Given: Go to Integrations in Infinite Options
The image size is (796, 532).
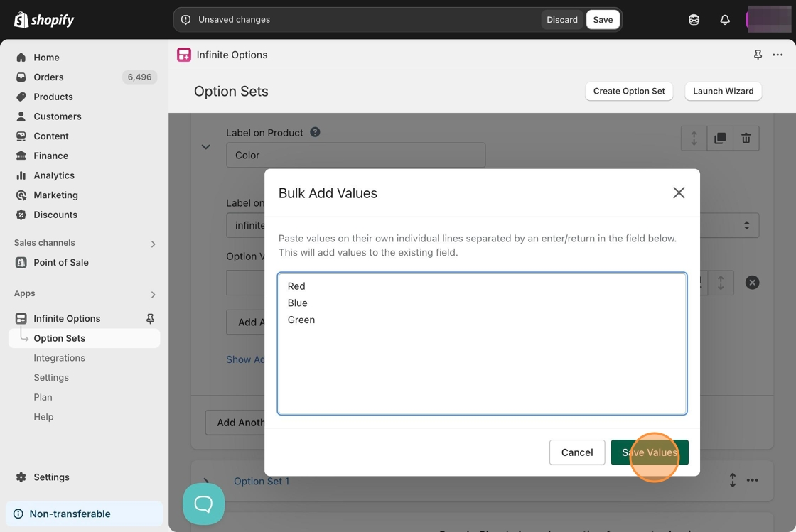Looking at the screenshot, I should [59, 358].
